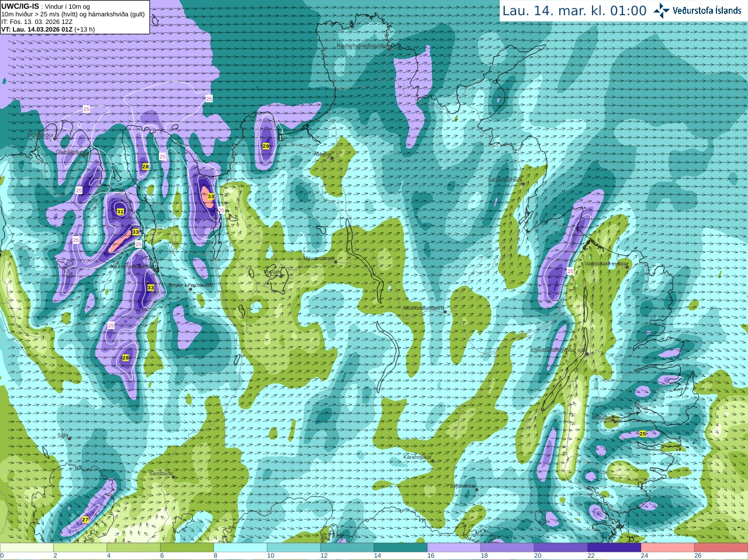The width and height of the screenshot is (748, 560).
Task: Click the Kárahnjúkar station label
Action: pyautogui.click(x=417, y=457)
